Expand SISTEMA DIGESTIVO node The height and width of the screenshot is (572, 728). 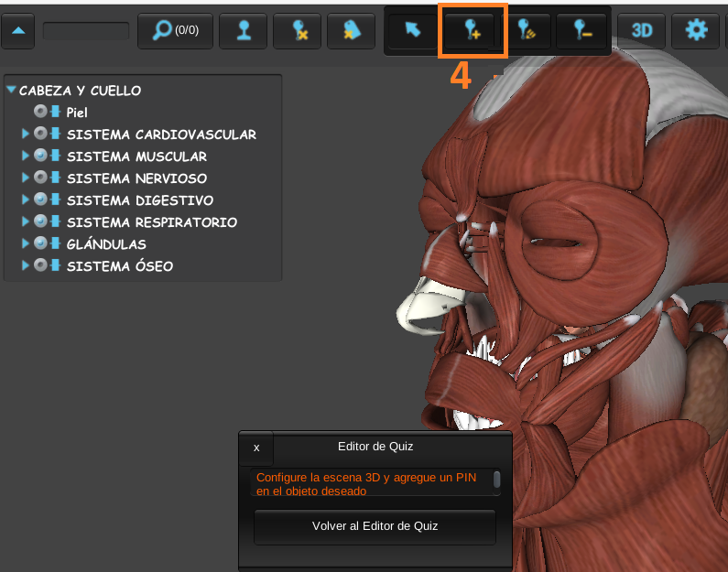[26, 200]
